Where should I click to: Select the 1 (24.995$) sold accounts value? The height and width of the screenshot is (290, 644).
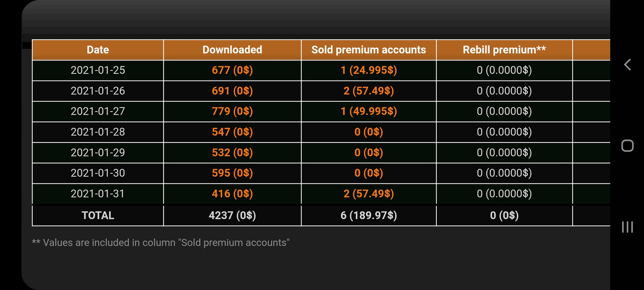(368, 70)
